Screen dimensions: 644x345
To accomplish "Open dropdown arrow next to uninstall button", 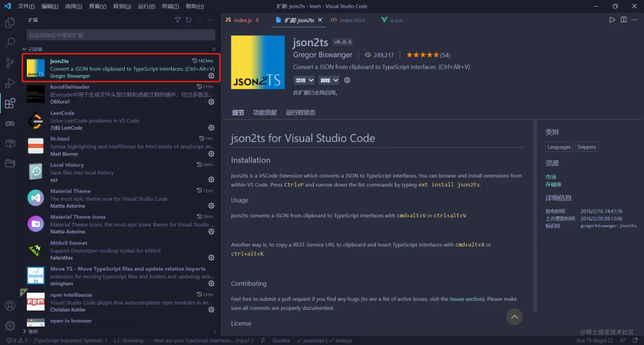I will (x=336, y=80).
